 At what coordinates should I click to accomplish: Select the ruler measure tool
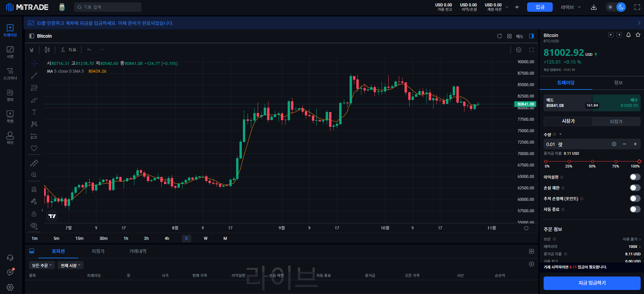click(x=34, y=163)
